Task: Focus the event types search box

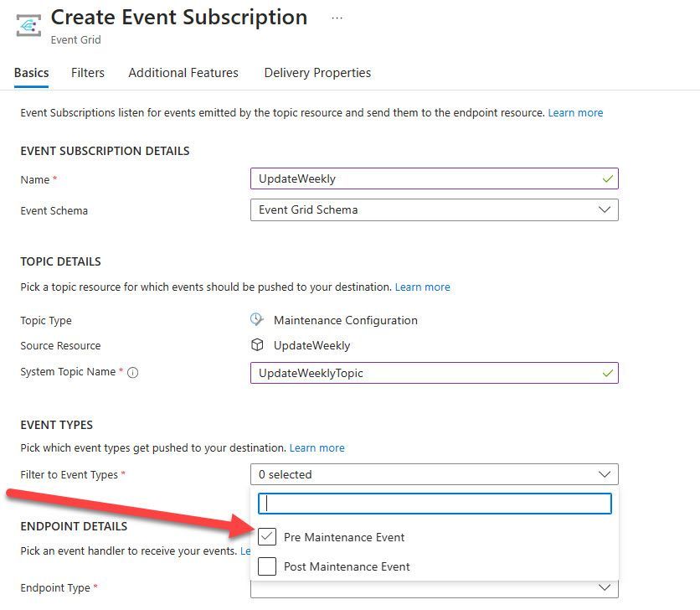Action: tap(435, 503)
